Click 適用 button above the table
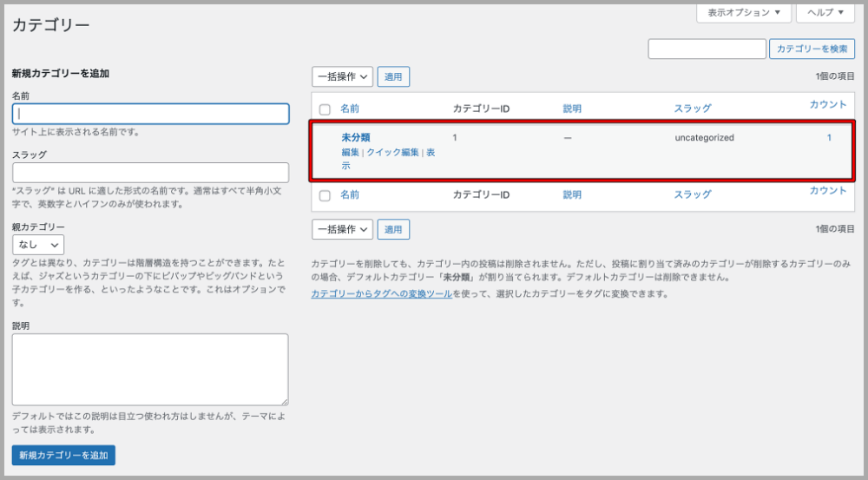This screenshot has width=868, height=480. click(x=393, y=76)
